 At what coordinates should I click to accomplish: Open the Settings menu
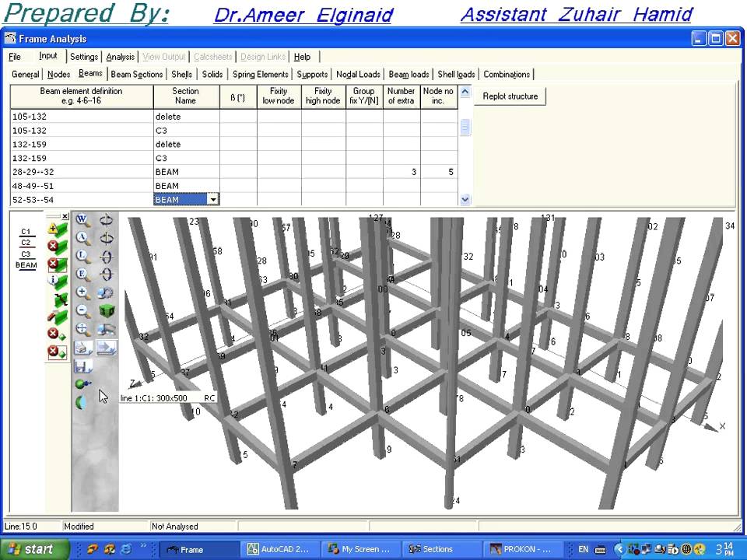pos(84,57)
